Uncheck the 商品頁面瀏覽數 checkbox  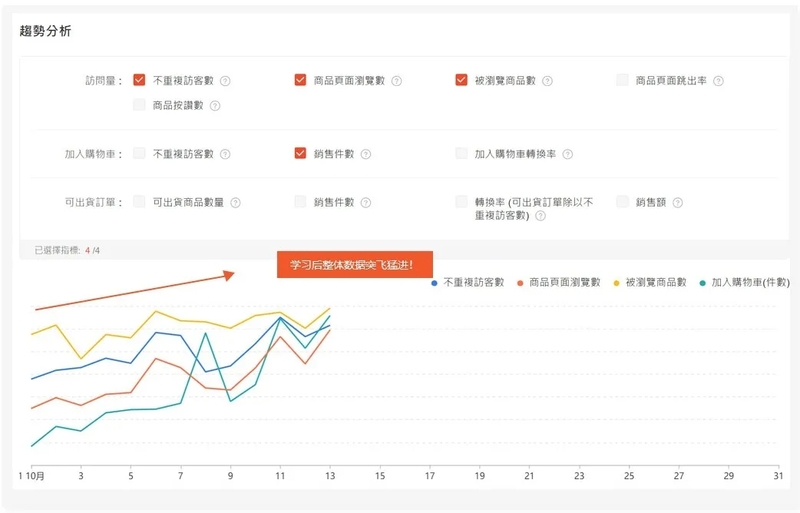300,80
